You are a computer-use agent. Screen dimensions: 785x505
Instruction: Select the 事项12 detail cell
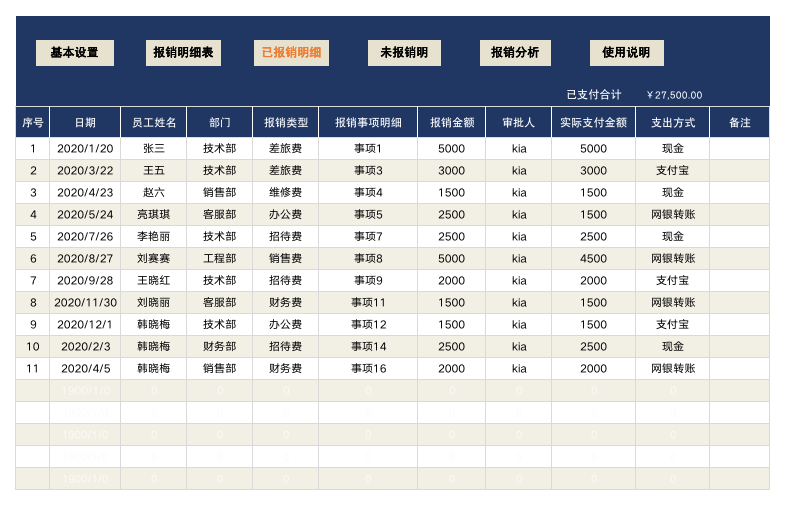coord(368,325)
